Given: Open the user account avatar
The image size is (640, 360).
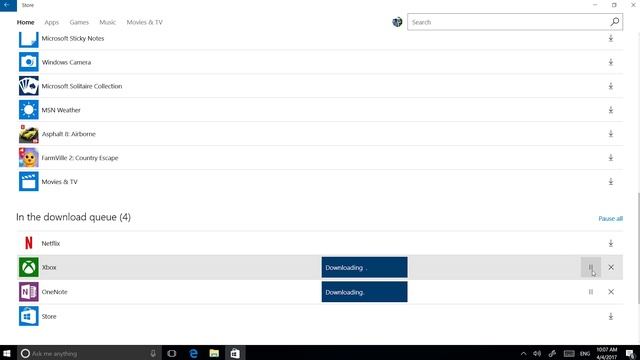Looking at the screenshot, I should (x=397, y=22).
